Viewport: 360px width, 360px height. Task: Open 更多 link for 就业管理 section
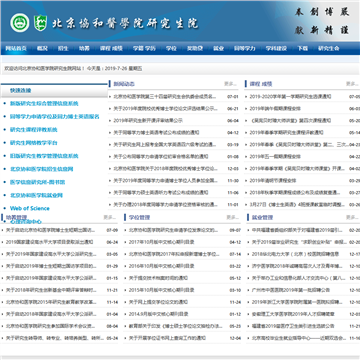(x=352, y=217)
